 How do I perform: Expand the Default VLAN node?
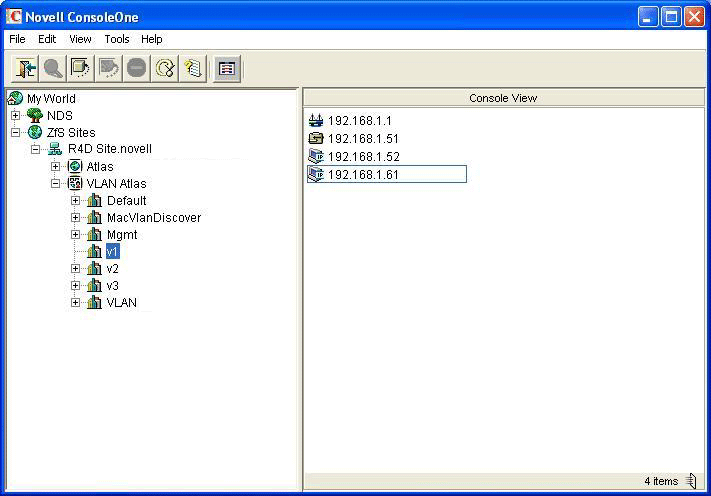[x=75, y=200]
